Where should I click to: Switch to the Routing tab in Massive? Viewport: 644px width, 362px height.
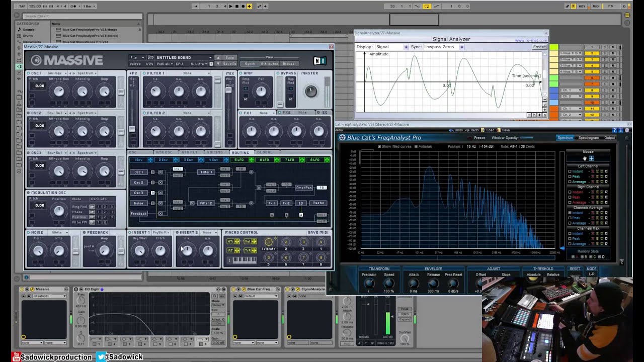tap(240, 152)
